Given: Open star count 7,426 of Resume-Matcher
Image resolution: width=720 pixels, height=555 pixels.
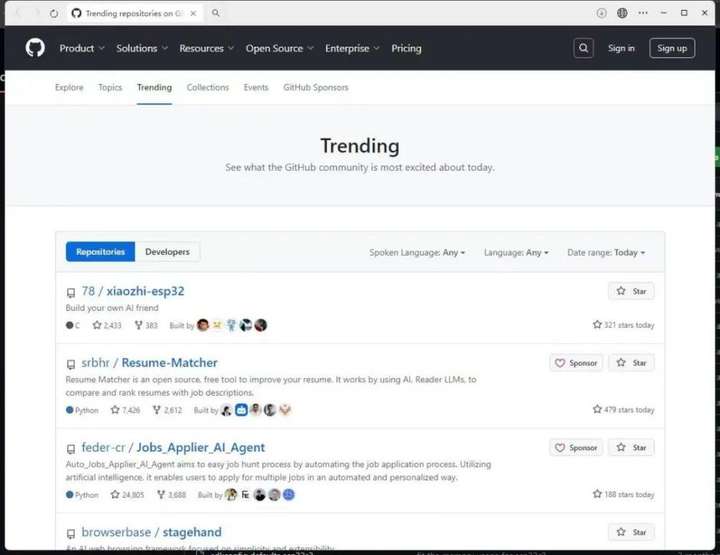Looking at the screenshot, I should 125,410.
